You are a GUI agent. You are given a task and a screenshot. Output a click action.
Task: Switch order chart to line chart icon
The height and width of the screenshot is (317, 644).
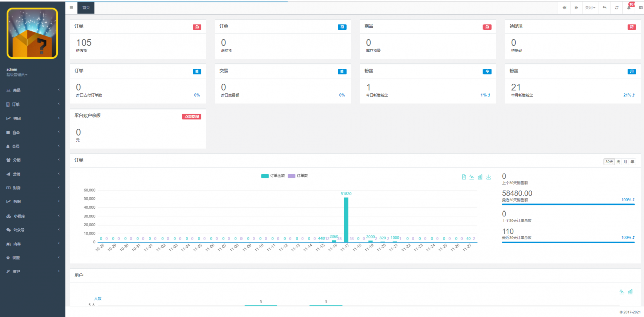click(x=472, y=177)
